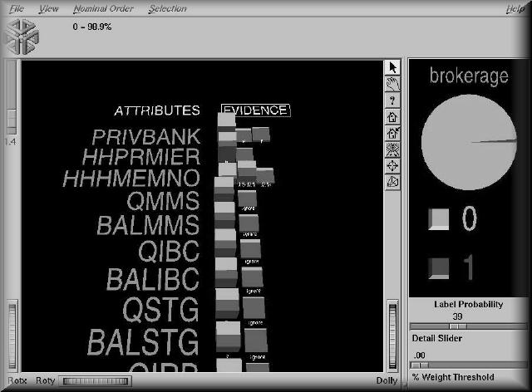Click the cube logo in top-left corner

(x=22, y=36)
